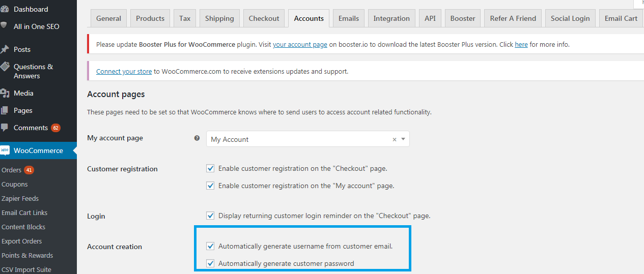Click the 'Account pages' section heading

[116, 94]
